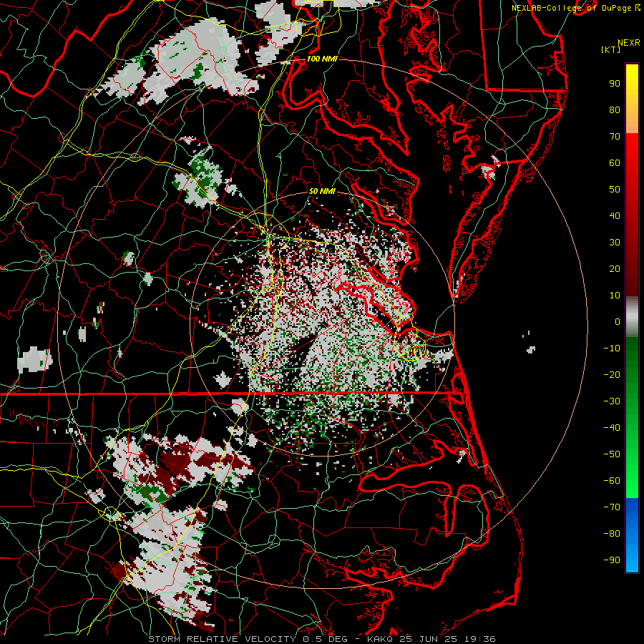
Task: Click the 0 value on the velocity scale
Action: point(618,321)
